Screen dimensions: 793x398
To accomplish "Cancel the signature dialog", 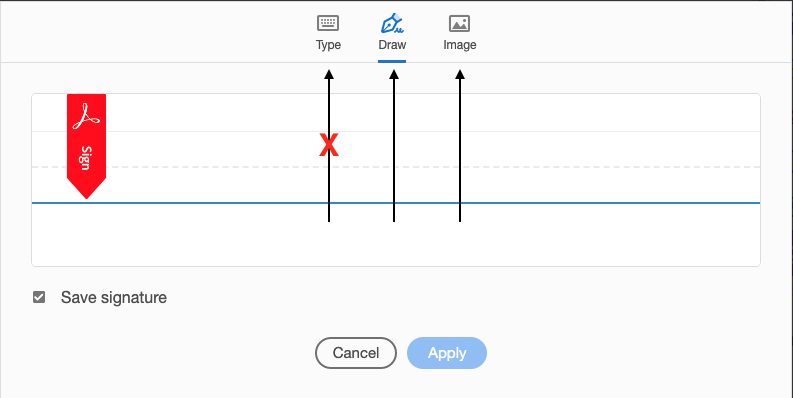I will [x=356, y=353].
